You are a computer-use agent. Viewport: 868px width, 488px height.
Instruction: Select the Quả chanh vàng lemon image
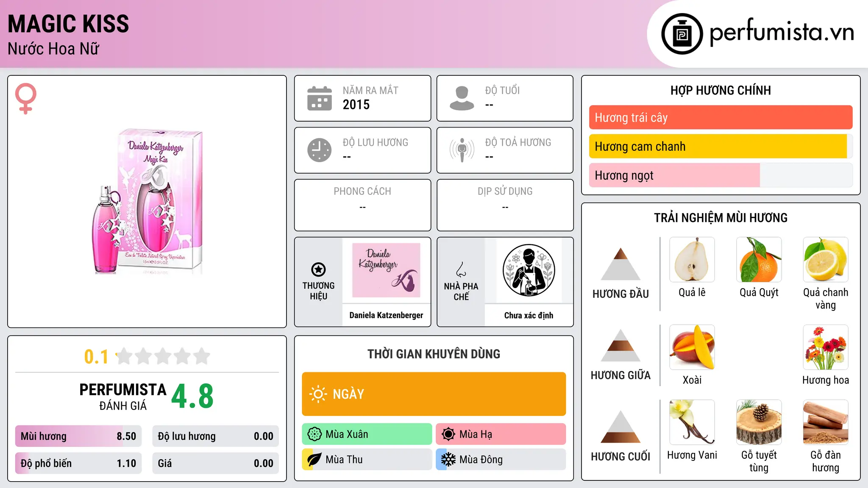click(826, 260)
